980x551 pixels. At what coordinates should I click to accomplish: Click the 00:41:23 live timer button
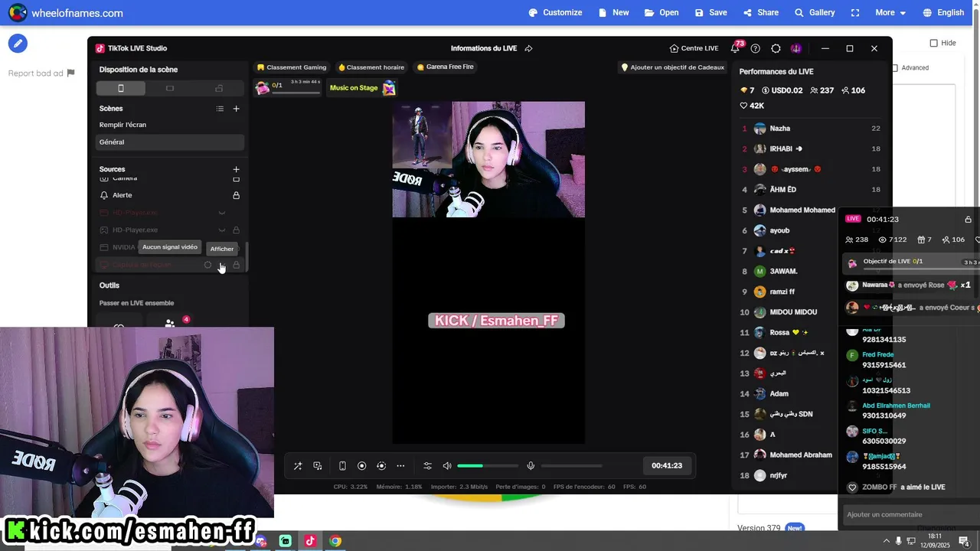[667, 465]
